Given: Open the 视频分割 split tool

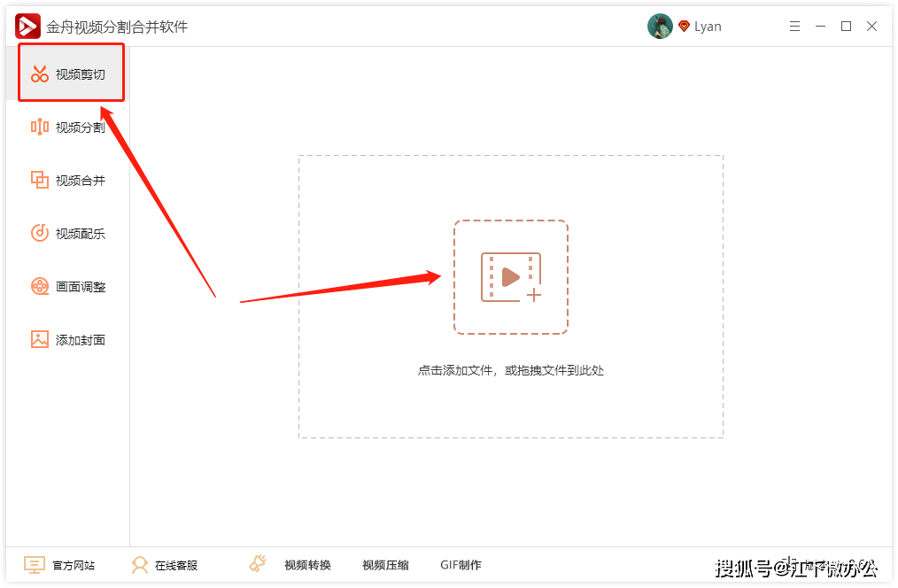Looking at the screenshot, I should click(x=68, y=128).
